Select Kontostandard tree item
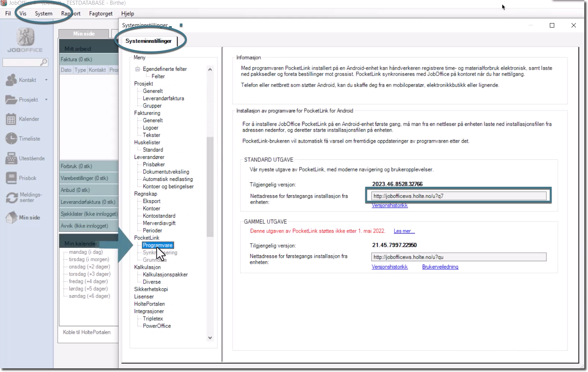588x372 pixels. pyautogui.click(x=159, y=216)
